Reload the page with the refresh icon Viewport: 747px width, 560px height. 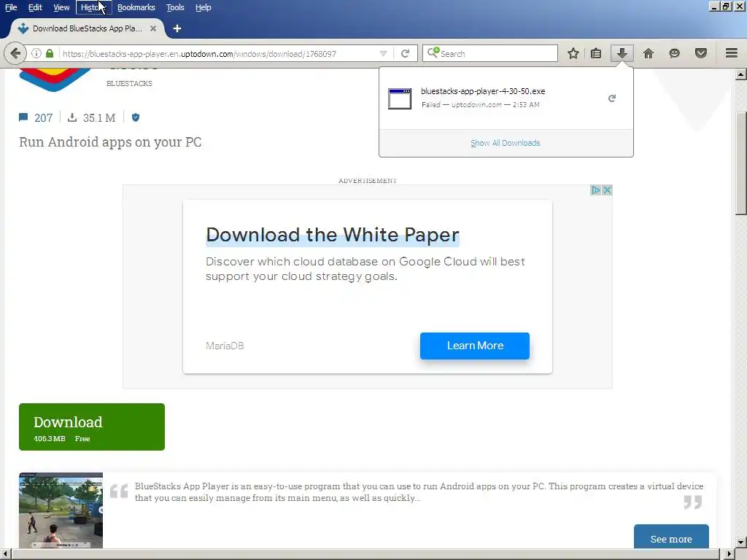[x=405, y=53]
